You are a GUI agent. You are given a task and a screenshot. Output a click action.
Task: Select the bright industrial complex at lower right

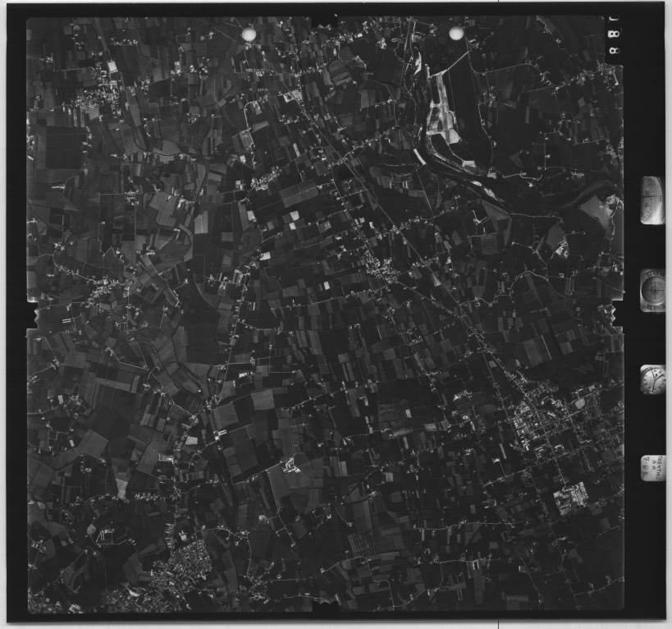[572, 497]
